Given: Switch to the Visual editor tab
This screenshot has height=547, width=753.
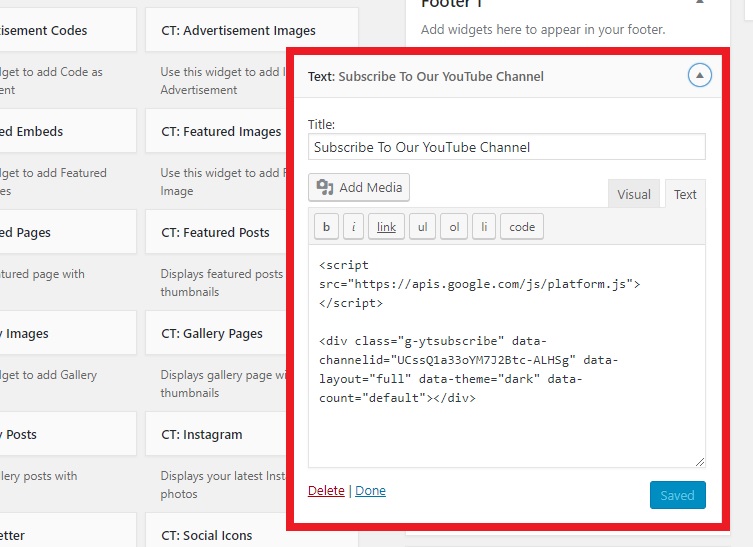Looking at the screenshot, I should [x=634, y=194].
